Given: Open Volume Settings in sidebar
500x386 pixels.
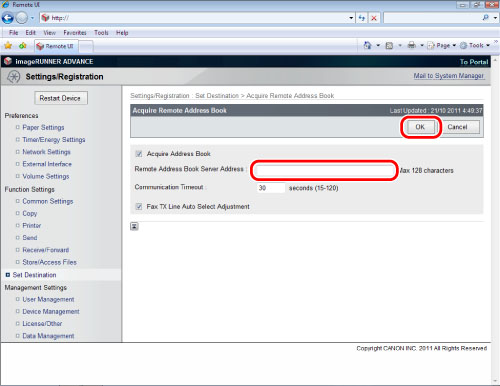Looking at the screenshot, I should point(46,176).
